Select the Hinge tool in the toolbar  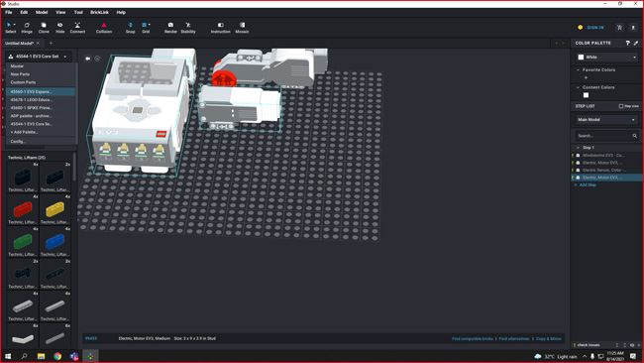click(x=27, y=28)
